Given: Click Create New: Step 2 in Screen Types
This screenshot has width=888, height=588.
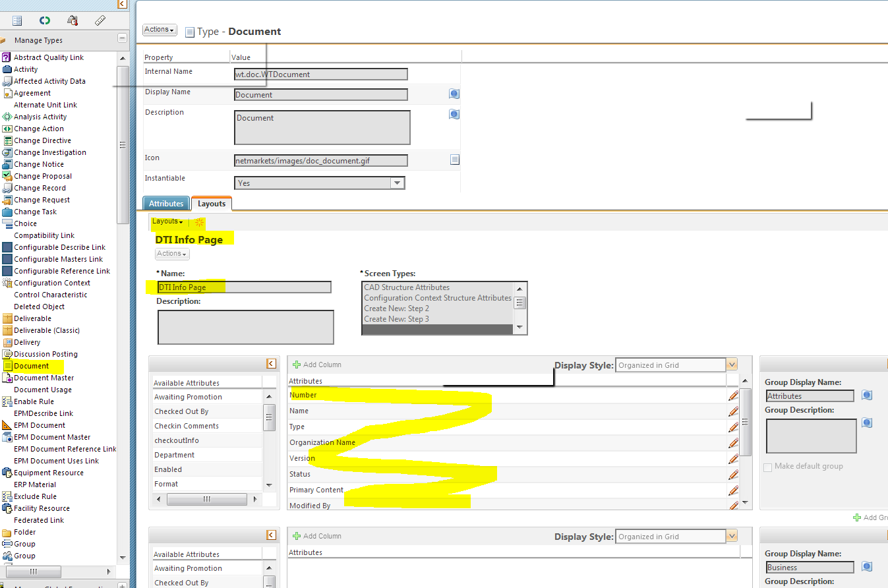Looking at the screenshot, I should [396, 309].
